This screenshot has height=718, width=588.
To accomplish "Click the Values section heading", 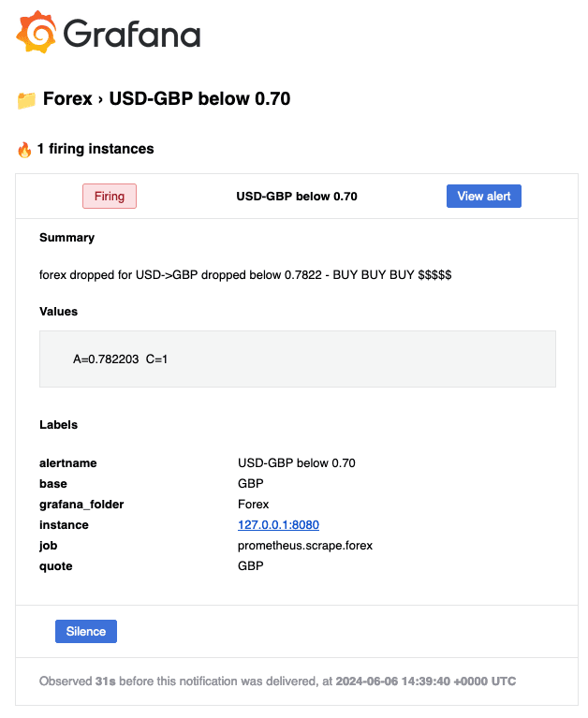I will point(58,311).
